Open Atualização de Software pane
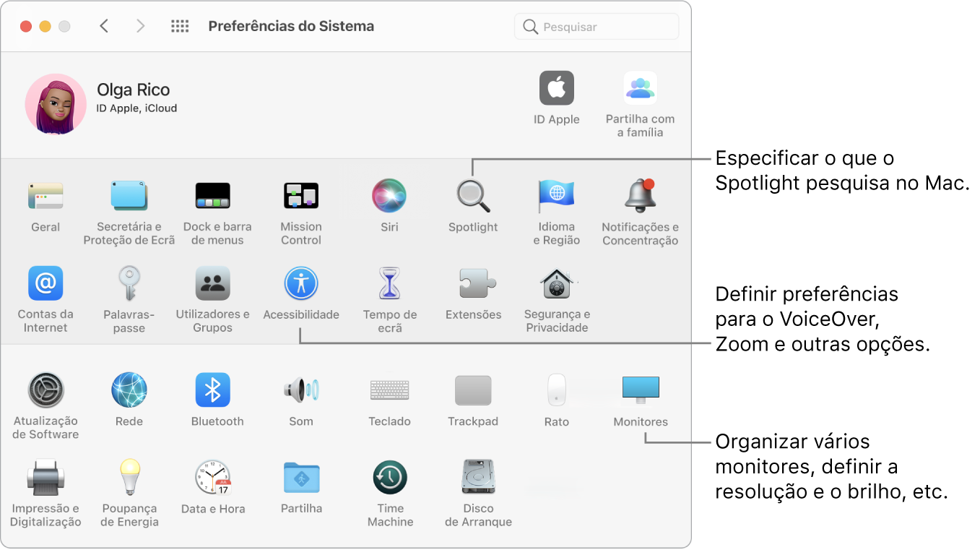This screenshot has width=980, height=550. (45, 390)
